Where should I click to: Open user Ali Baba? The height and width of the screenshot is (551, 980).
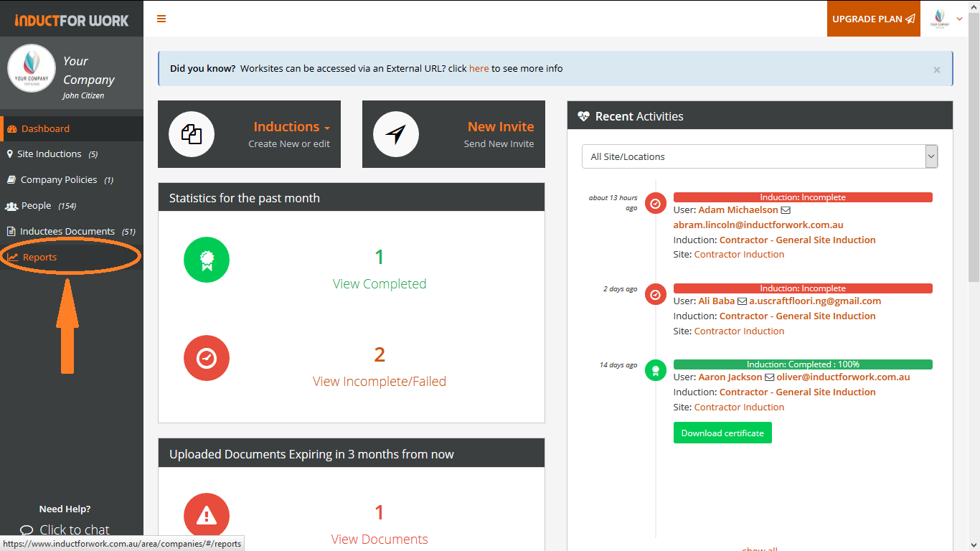pos(717,301)
